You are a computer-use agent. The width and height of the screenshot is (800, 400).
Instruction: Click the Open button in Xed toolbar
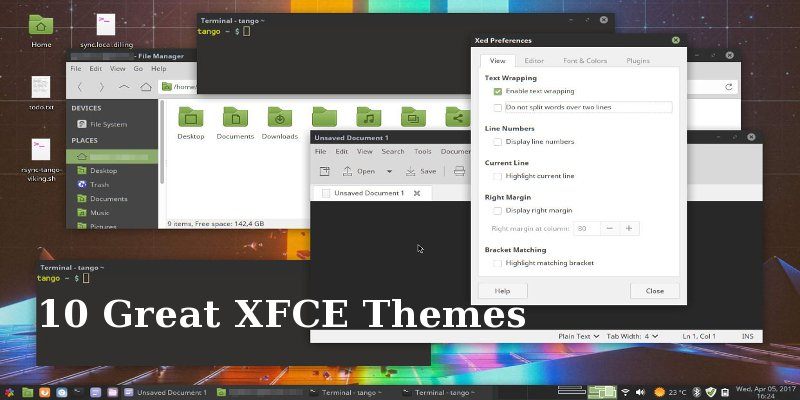tap(359, 171)
